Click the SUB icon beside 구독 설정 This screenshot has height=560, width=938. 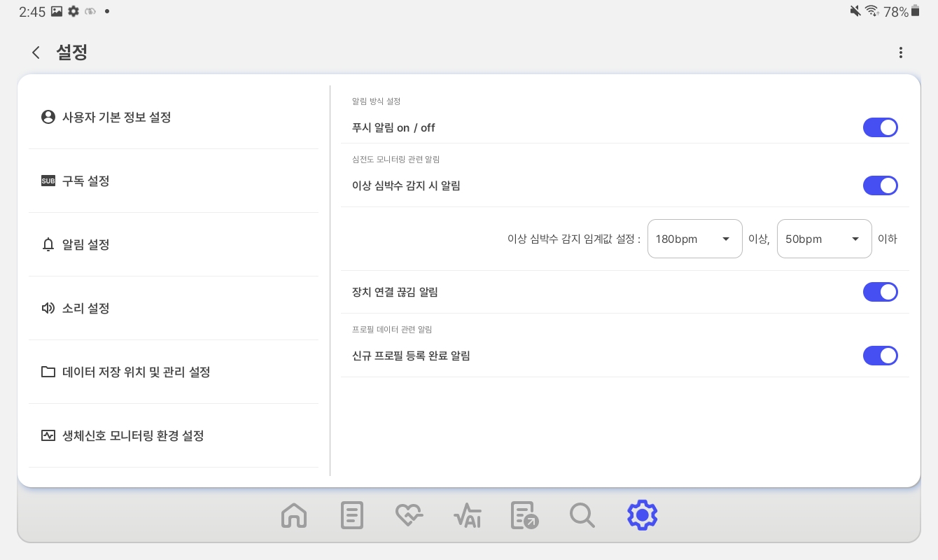point(48,181)
